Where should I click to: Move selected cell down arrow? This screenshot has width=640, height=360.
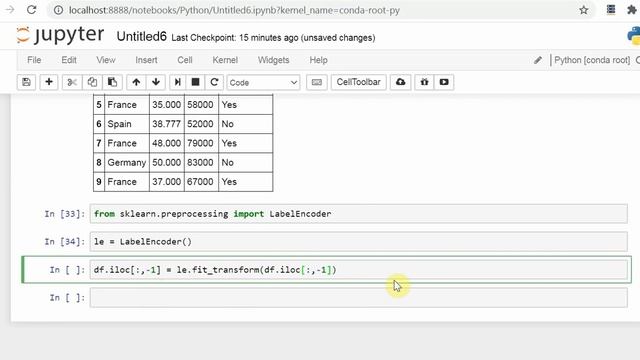tap(156, 82)
